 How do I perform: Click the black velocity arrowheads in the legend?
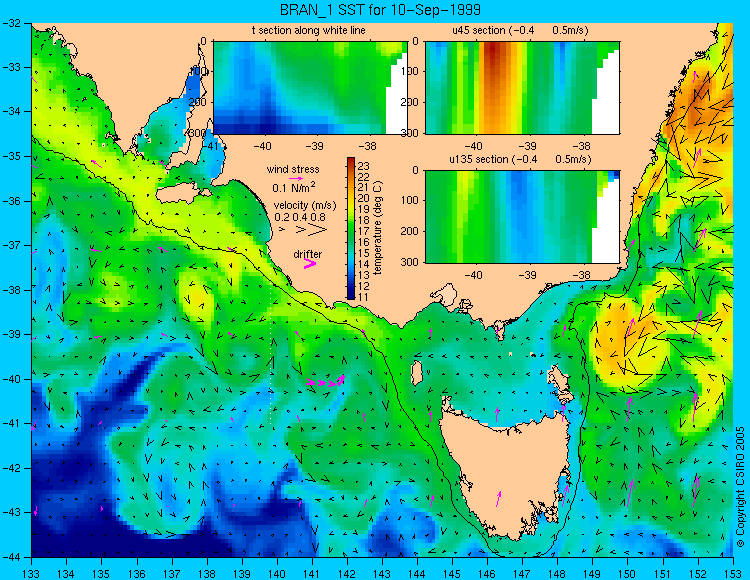[x=303, y=230]
